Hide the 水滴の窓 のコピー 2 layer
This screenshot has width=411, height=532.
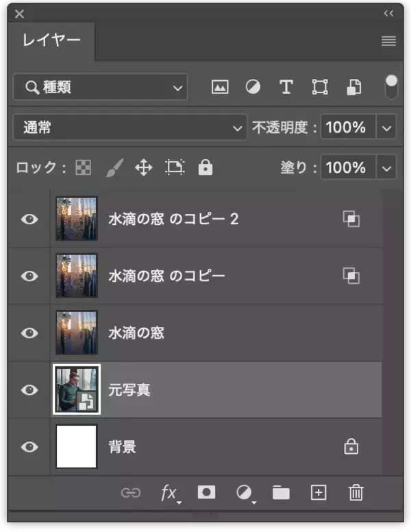(x=29, y=219)
